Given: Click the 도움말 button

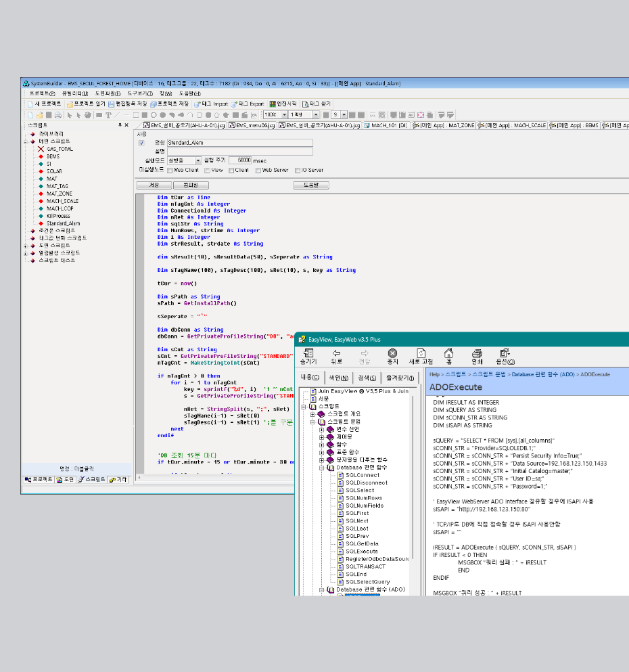Looking at the screenshot, I should [311, 185].
